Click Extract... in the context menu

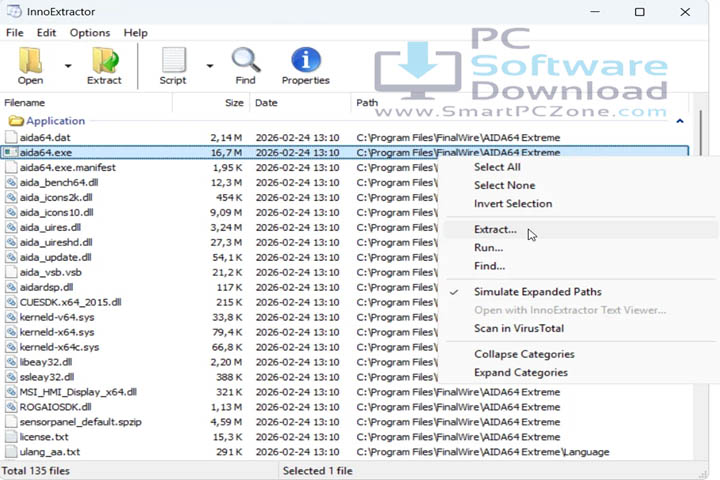(495, 229)
